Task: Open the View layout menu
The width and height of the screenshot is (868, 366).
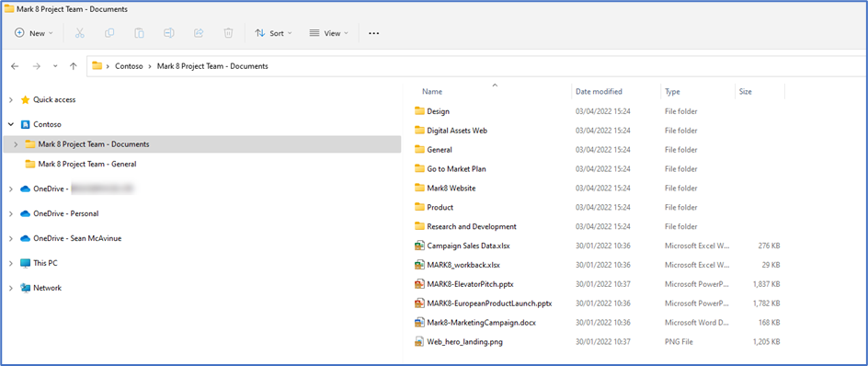Action: (329, 33)
